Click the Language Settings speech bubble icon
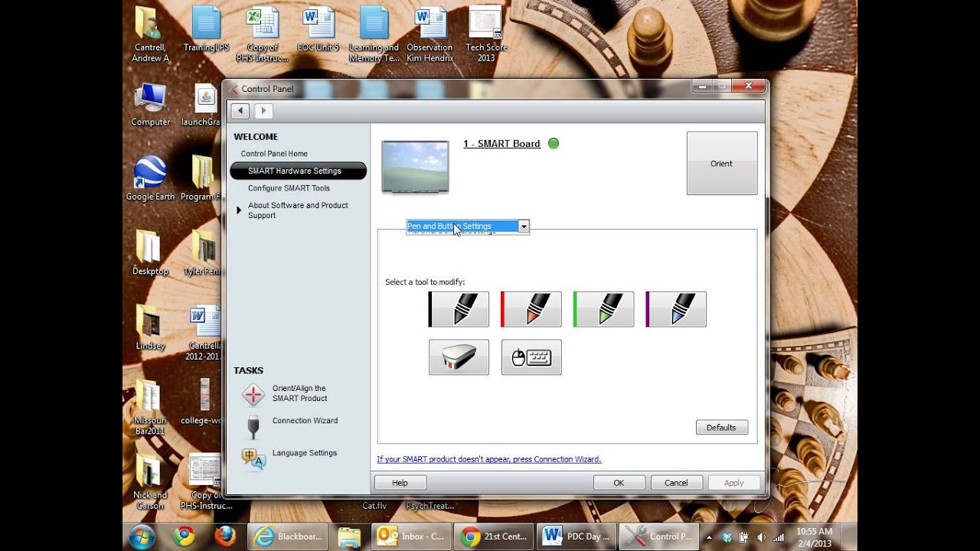The height and width of the screenshot is (551, 980). click(x=253, y=458)
